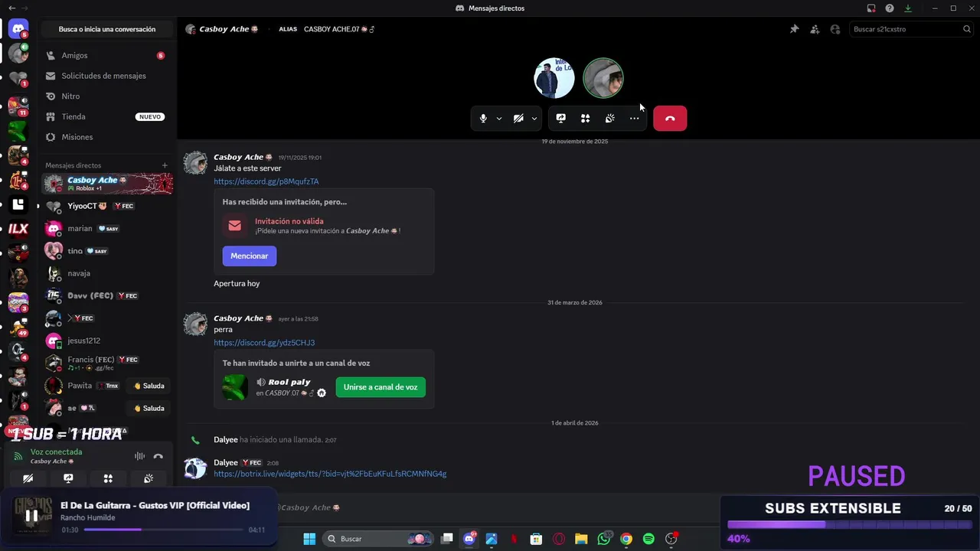The height and width of the screenshot is (551, 980).
Task: Hang up with the red call button
Action: pos(670,119)
